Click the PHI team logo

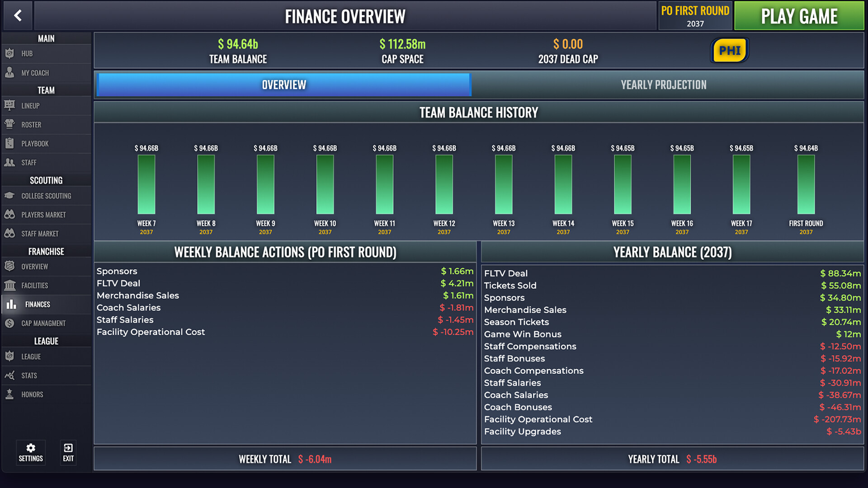tap(729, 51)
